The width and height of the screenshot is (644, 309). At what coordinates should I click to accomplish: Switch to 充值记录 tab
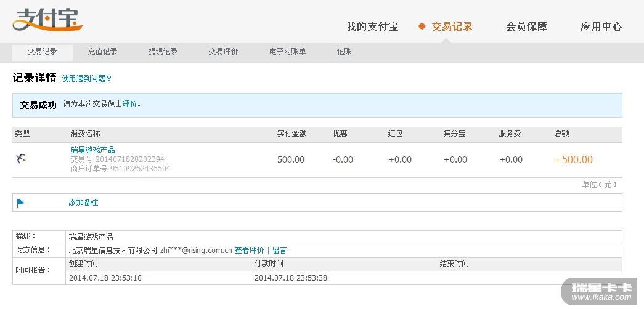(102, 52)
